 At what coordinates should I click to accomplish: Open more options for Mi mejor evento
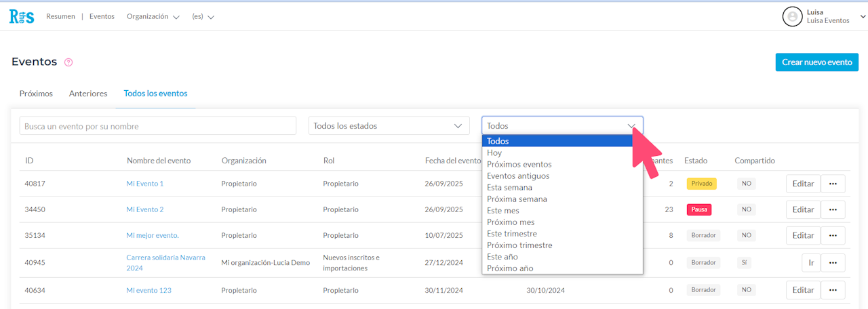(833, 235)
